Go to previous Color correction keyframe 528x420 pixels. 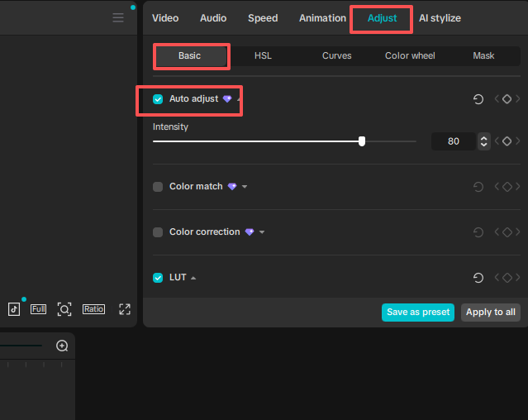tap(497, 232)
